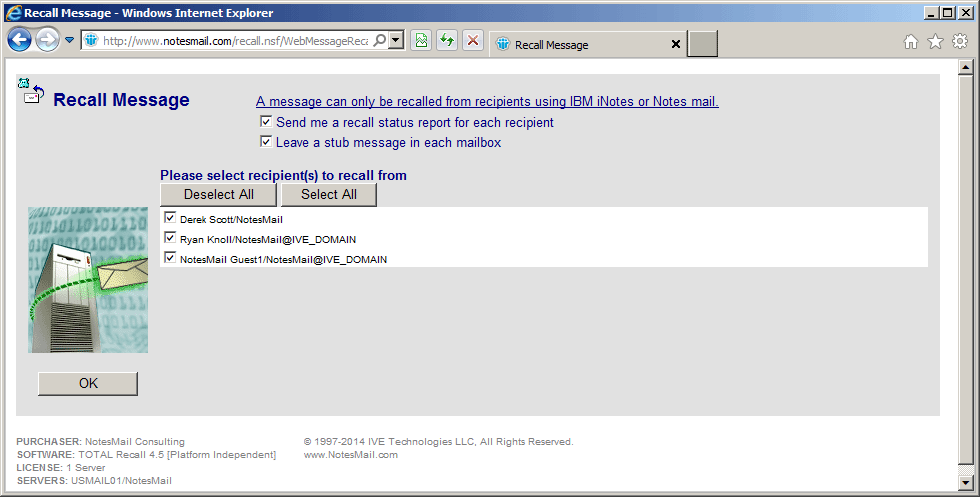The width and height of the screenshot is (980, 497).
Task: Open a new blank tab
Action: click(703, 45)
